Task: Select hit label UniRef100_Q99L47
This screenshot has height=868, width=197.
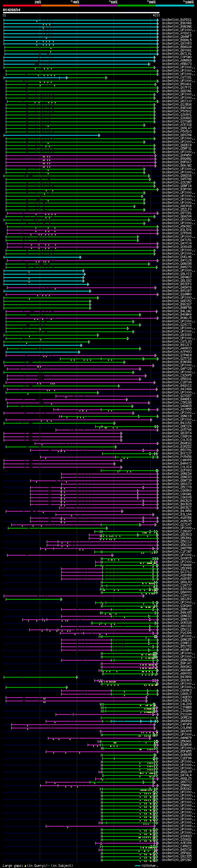Action: [x=176, y=128]
